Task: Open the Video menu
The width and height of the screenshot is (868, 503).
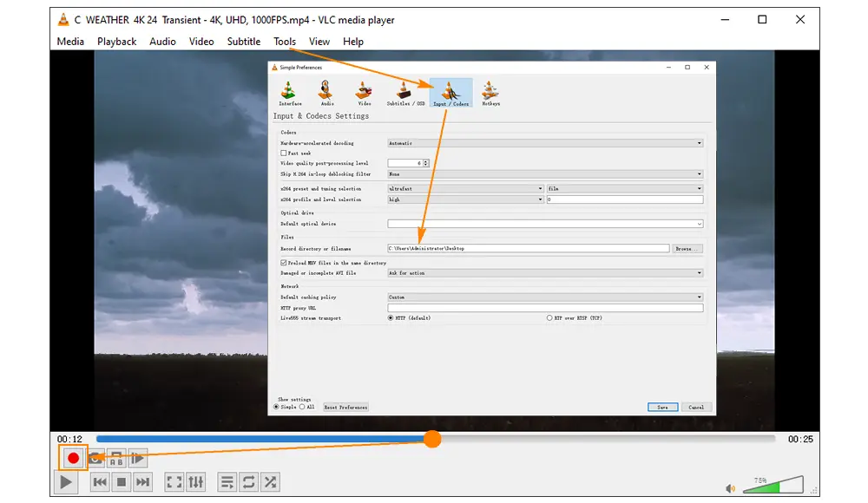Action: coord(201,42)
